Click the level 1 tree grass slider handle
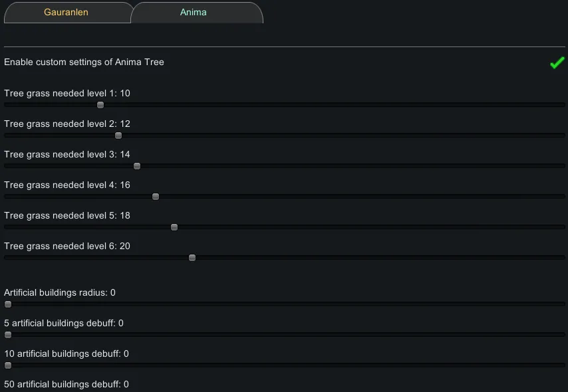The height and width of the screenshot is (392, 568). pos(100,105)
